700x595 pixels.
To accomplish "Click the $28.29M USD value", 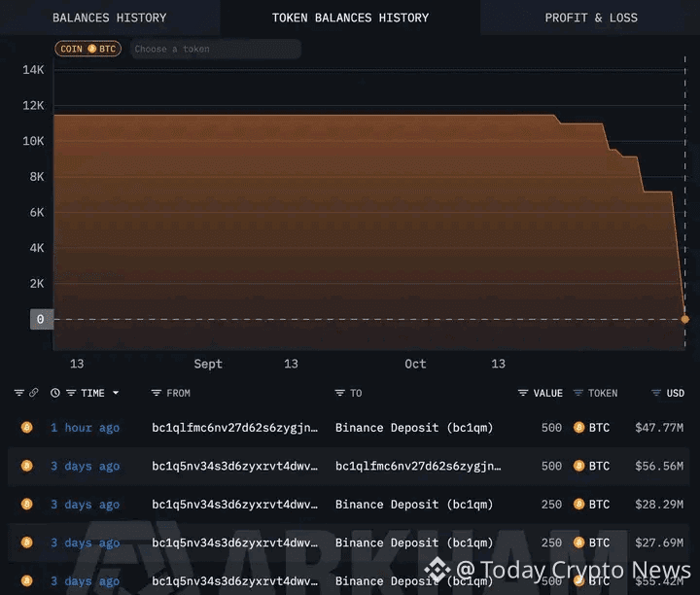I will coord(659,505).
